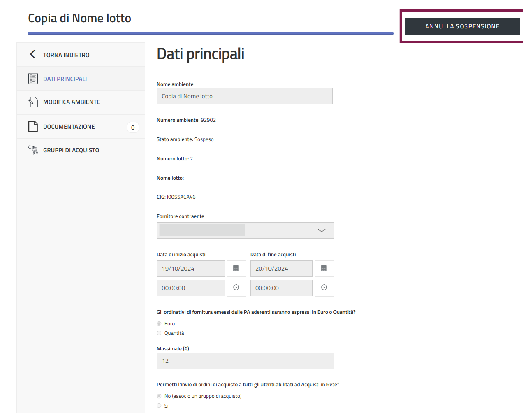Go to Gruppi di Acquisto section
The width and height of the screenshot is (523, 420).
tap(71, 150)
